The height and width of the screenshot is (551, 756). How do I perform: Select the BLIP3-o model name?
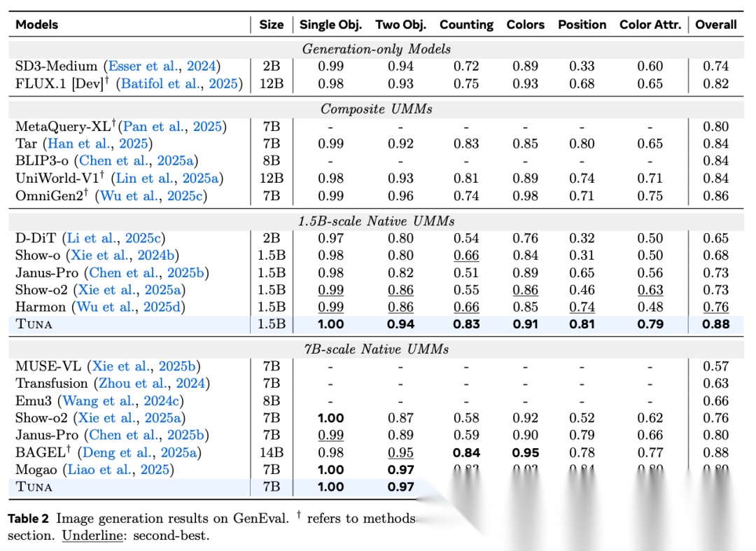(42, 160)
